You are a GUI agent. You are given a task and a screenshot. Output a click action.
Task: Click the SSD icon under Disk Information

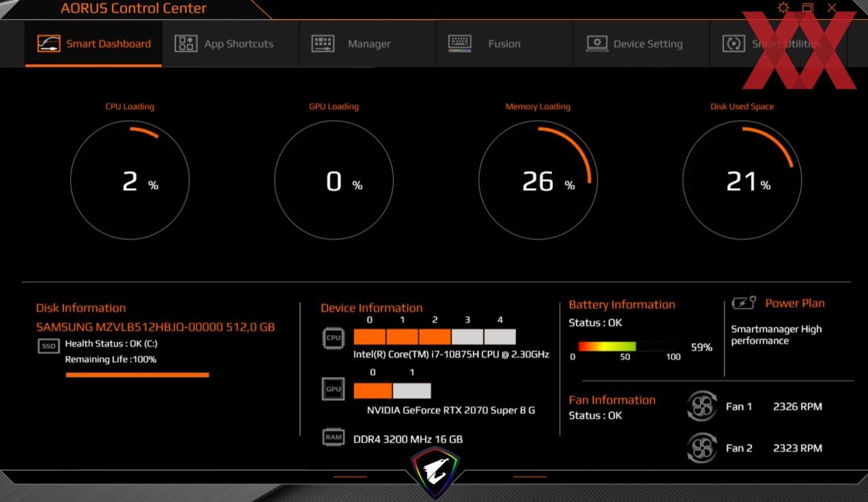click(x=49, y=346)
